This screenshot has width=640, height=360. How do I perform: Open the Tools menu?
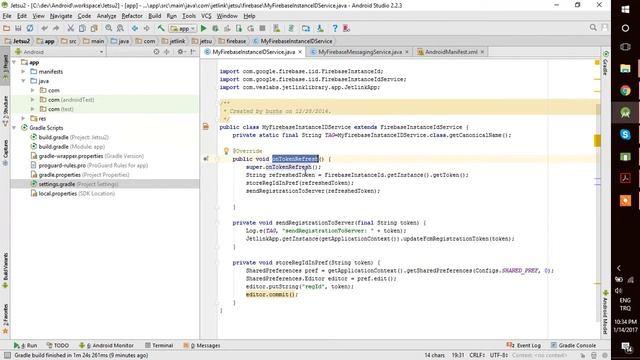[x=189, y=16]
